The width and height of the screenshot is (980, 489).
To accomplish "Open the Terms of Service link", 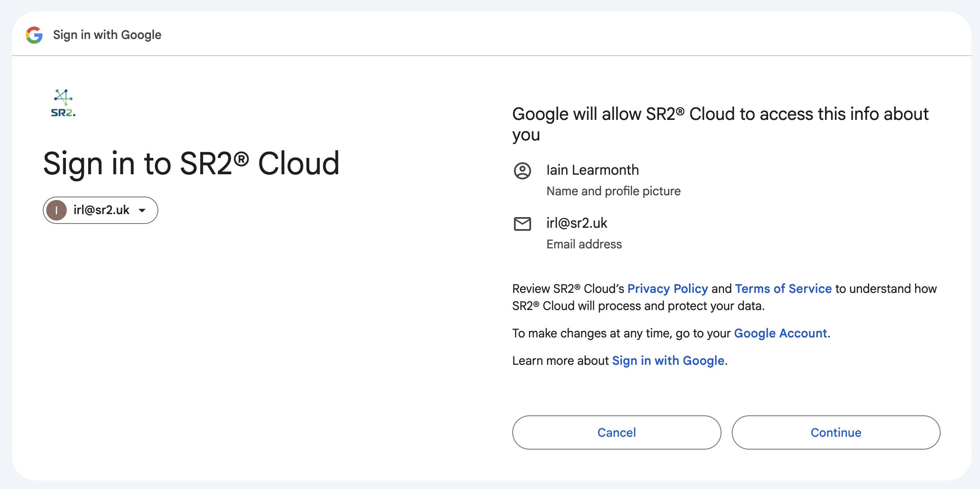I will (783, 289).
